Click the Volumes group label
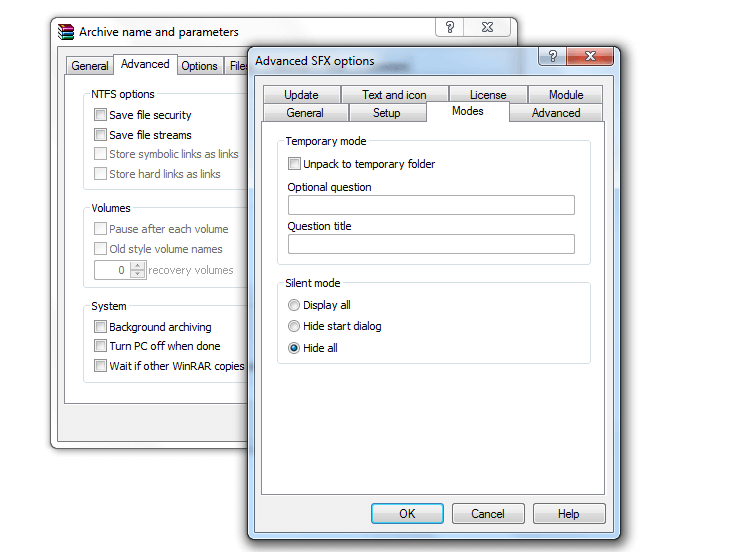744x552 pixels. pyautogui.click(x=111, y=208)
